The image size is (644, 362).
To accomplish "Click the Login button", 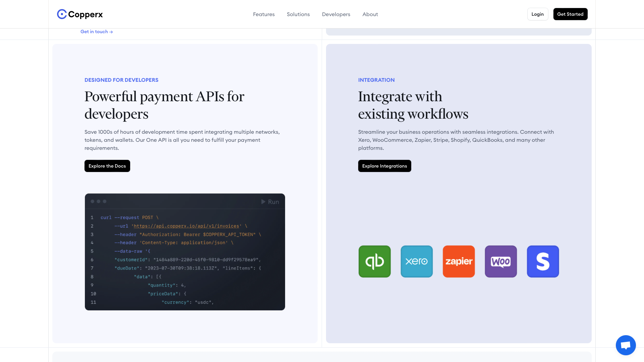I will [x=537, y=14].
